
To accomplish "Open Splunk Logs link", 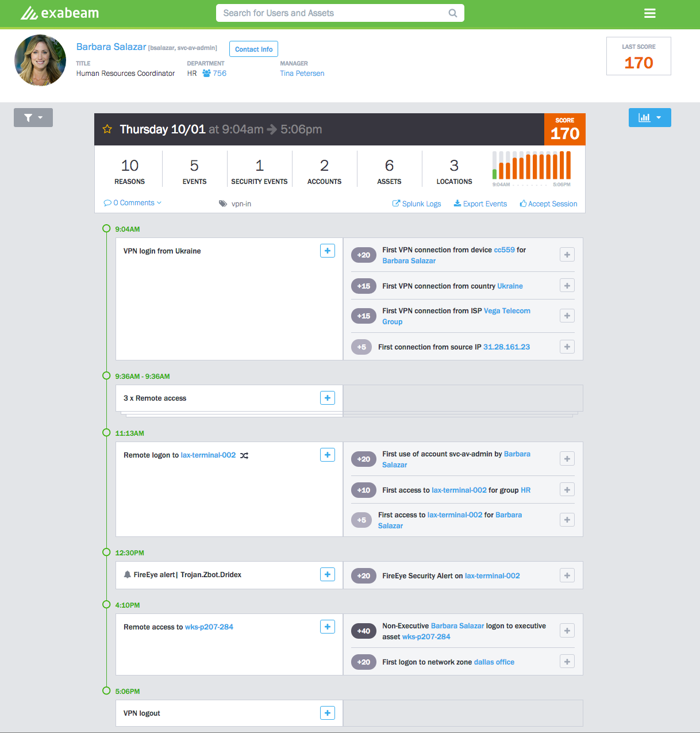I will point(417,204).
